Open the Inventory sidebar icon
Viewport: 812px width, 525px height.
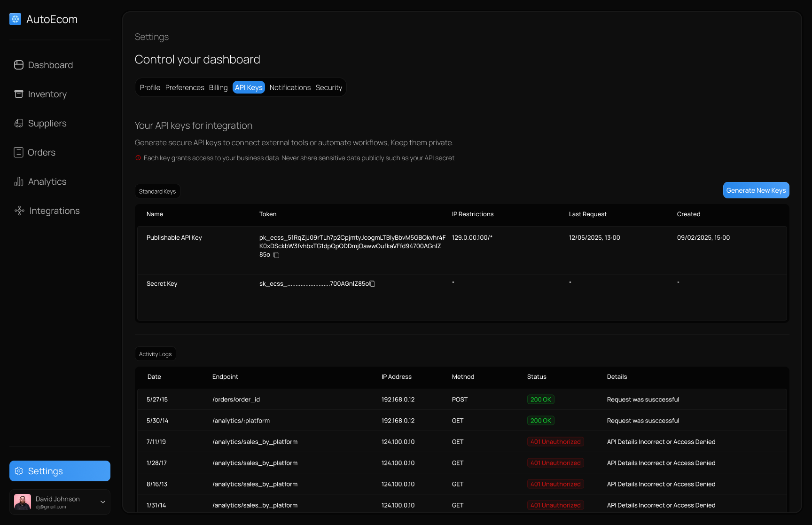click(x=19, y=94)
